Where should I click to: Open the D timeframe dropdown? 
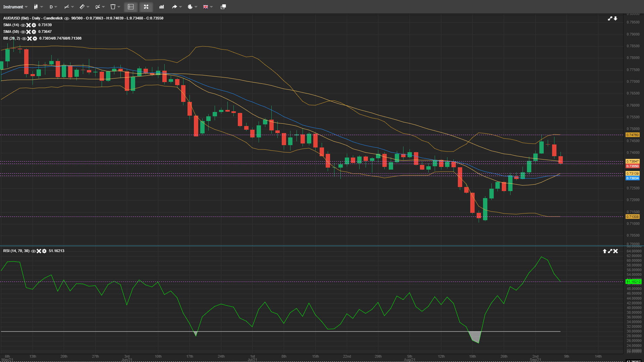53,7
